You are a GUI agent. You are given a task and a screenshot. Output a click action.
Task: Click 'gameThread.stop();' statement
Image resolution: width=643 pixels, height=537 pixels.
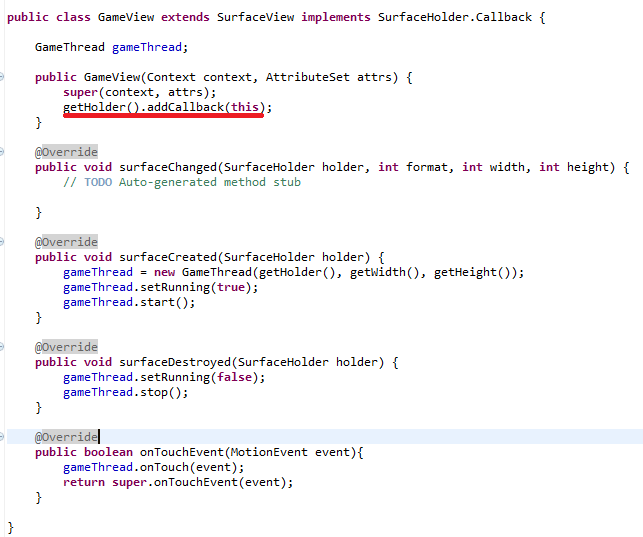click(125, 392)
